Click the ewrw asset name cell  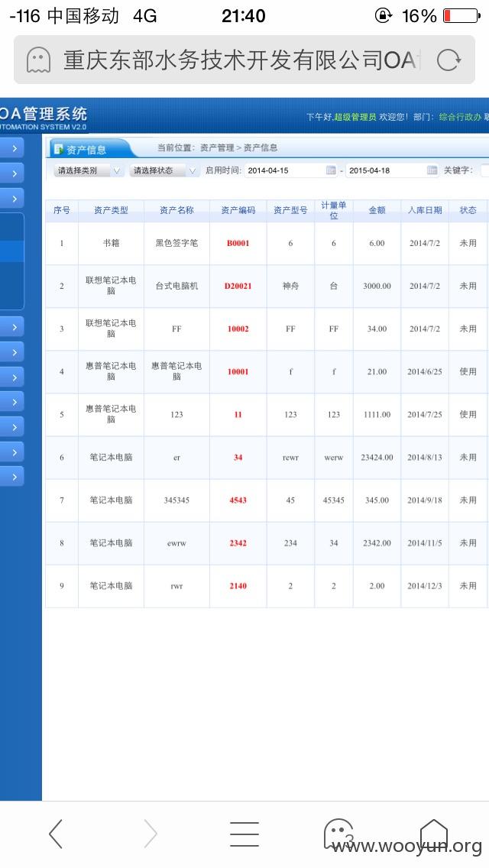point(176,543)
